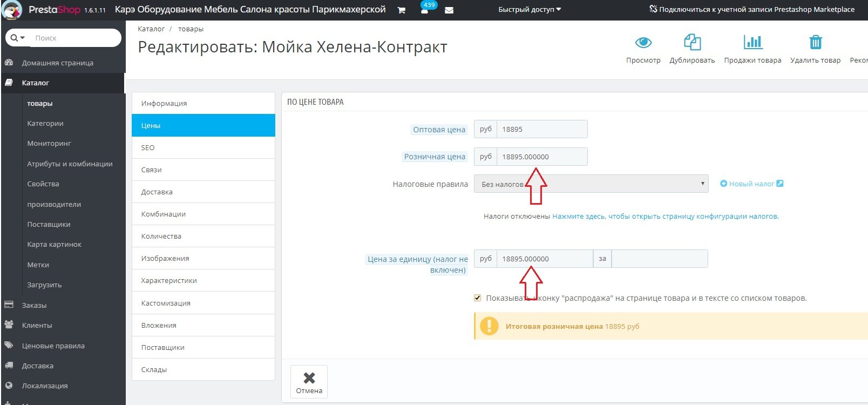Open the Информация product tab

[204, 103]
